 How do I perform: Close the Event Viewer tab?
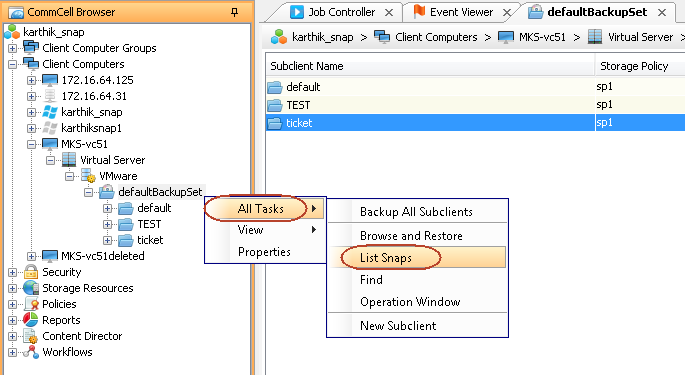507,13
